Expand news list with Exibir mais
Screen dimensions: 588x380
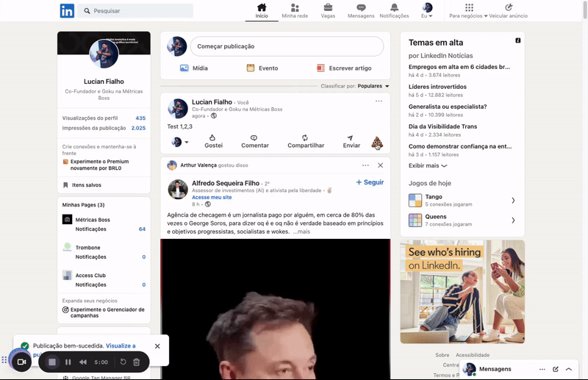(428, 165)
